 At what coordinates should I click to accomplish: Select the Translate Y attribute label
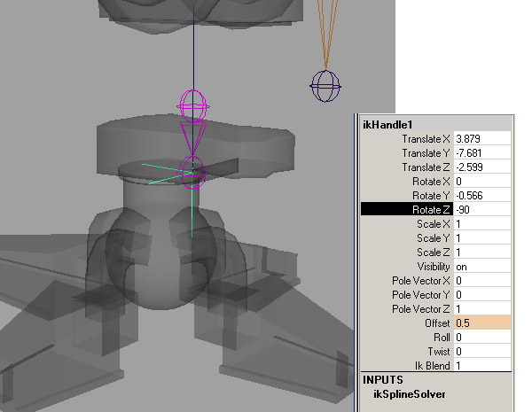click(426, 153)
